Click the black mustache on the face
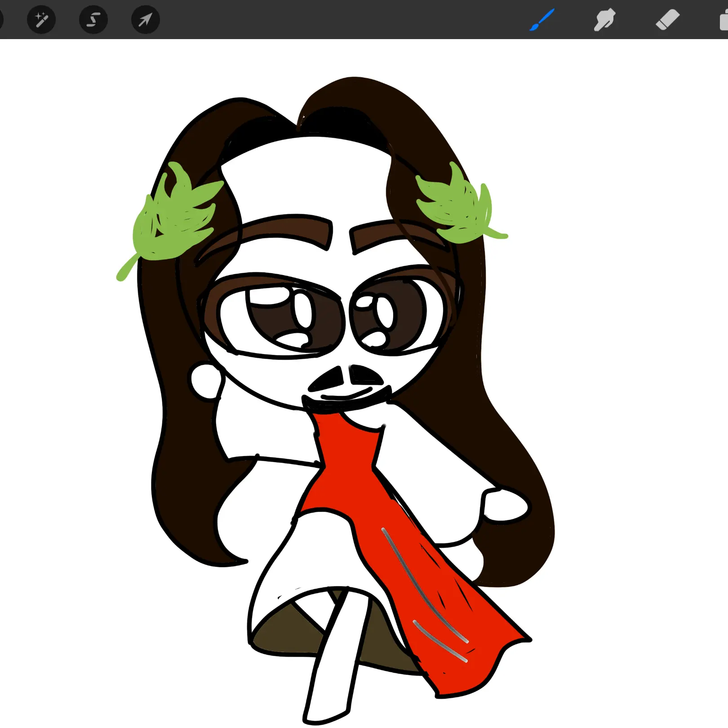The height and width of the screenshot is (728, 728). [x=346, y=377]
